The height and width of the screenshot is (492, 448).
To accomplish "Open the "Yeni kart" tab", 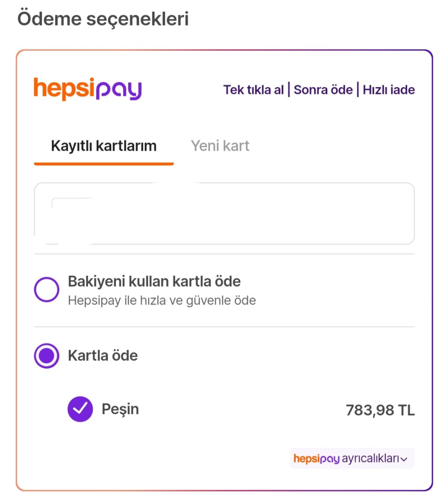I will pyautogui.click(x=220, y=146).
